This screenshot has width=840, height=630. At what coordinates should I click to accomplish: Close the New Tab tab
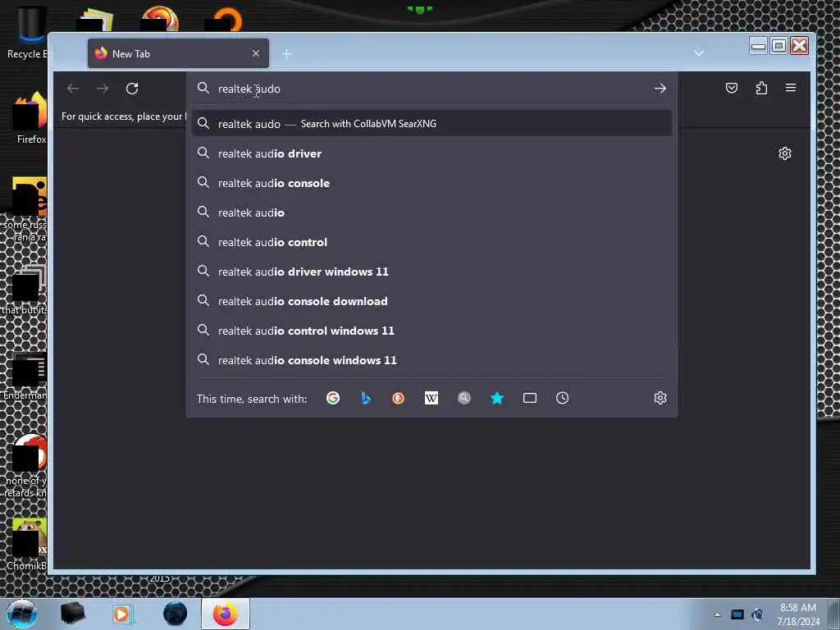256,53
